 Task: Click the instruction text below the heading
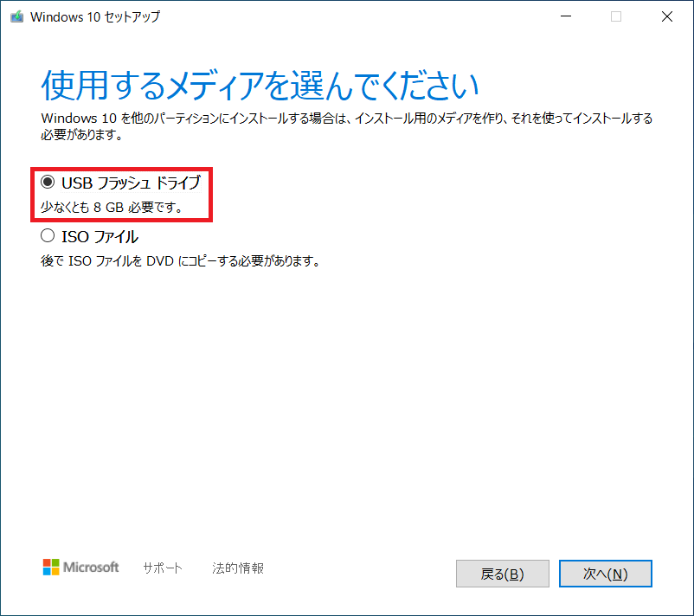click(346, 124)
